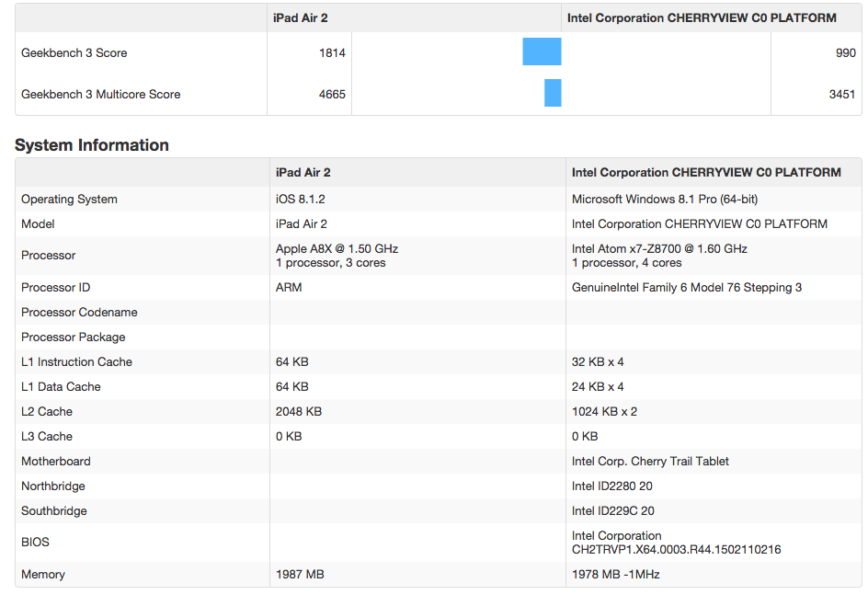
Task: Click CHERRYVIEW C0 PLATFORM header in score table
Action: (x=702, y=17)
